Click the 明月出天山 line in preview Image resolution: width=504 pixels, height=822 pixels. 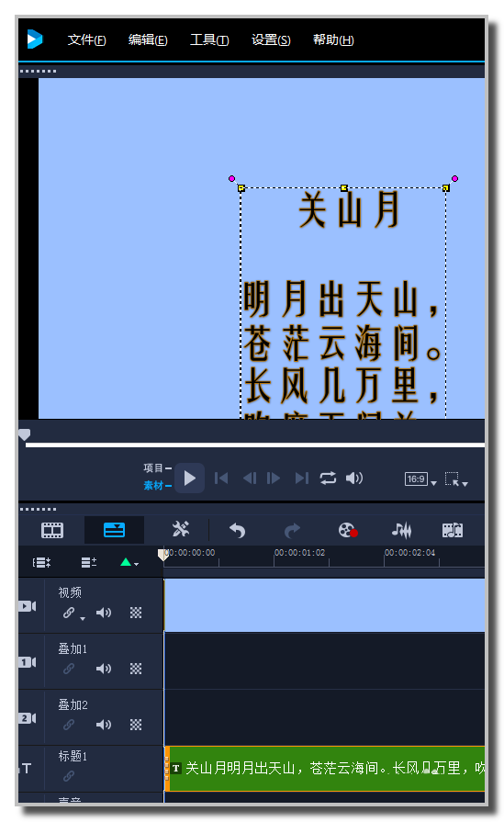342,298
